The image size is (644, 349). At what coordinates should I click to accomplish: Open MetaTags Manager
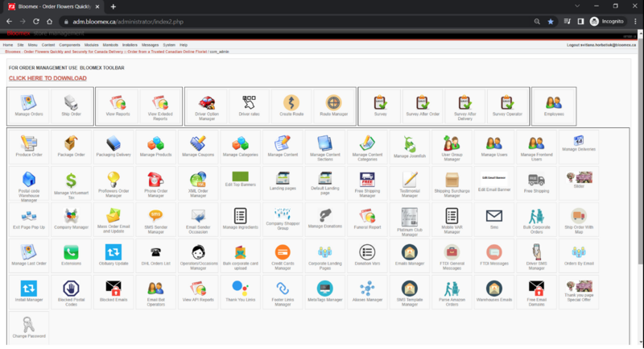tap(325, 292)
